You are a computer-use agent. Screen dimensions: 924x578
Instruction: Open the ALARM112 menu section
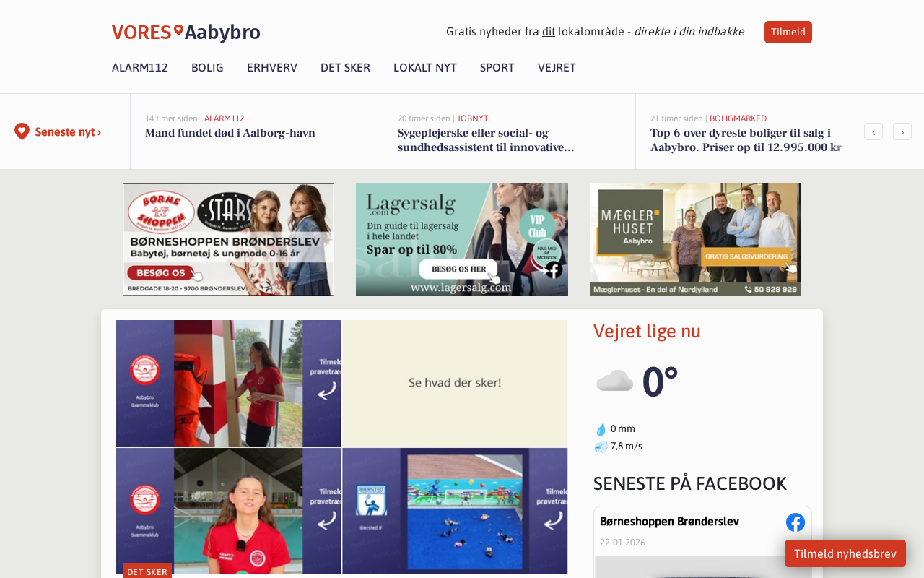click(x=140, y=68)
